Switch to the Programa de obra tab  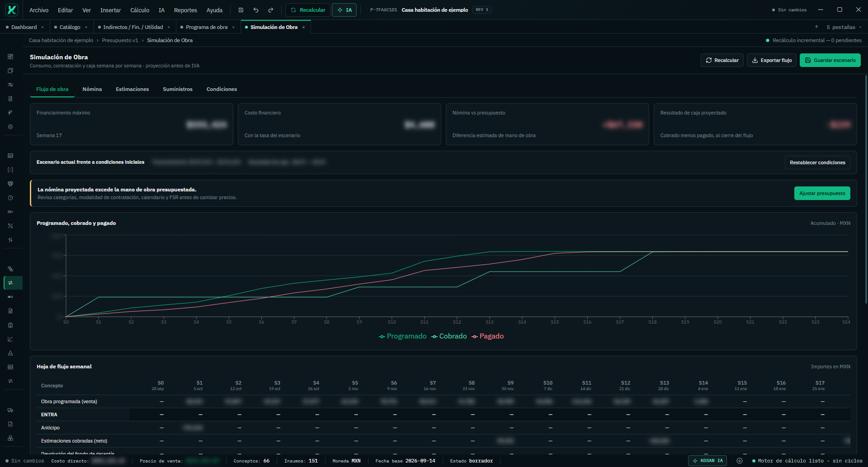(x=207, y=27)
